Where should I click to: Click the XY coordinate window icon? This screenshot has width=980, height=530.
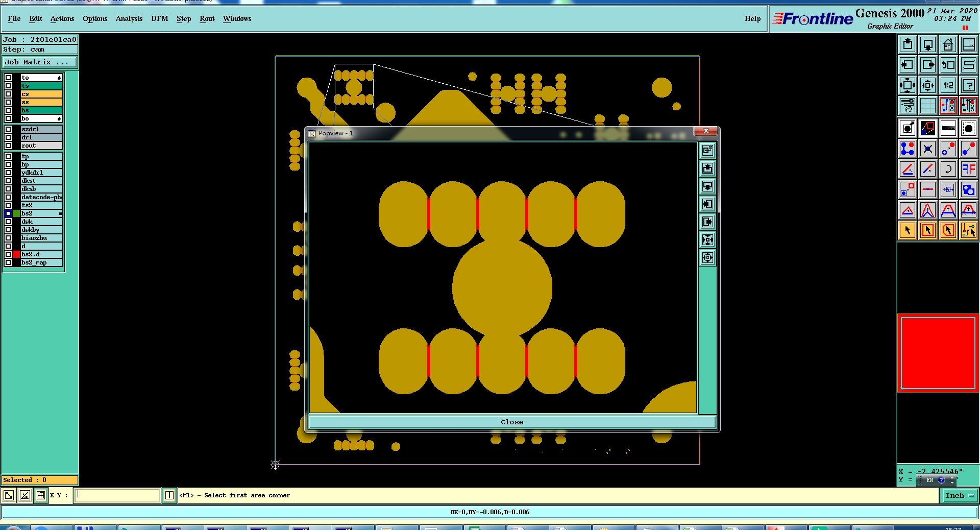(x=969, y=44)
